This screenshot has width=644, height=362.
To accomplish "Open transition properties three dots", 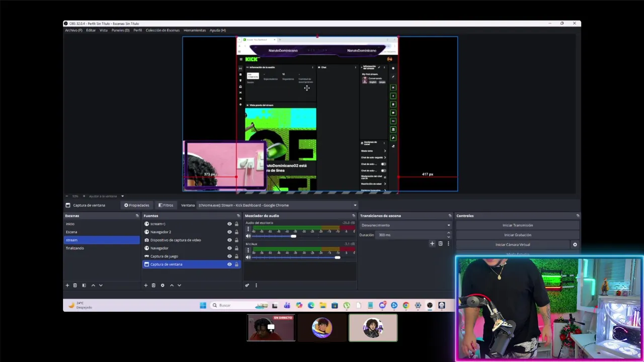I will [448, 243].
